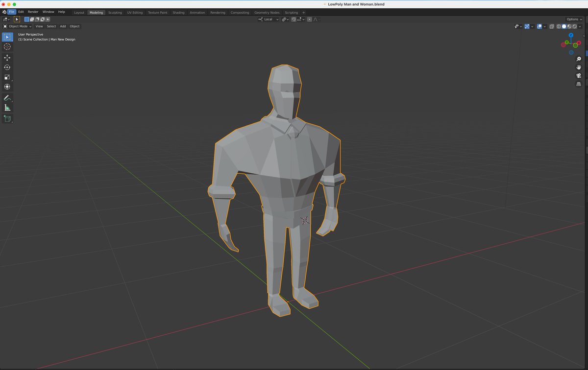
Task: Toggle snapping magnet button
Action: 294,20
